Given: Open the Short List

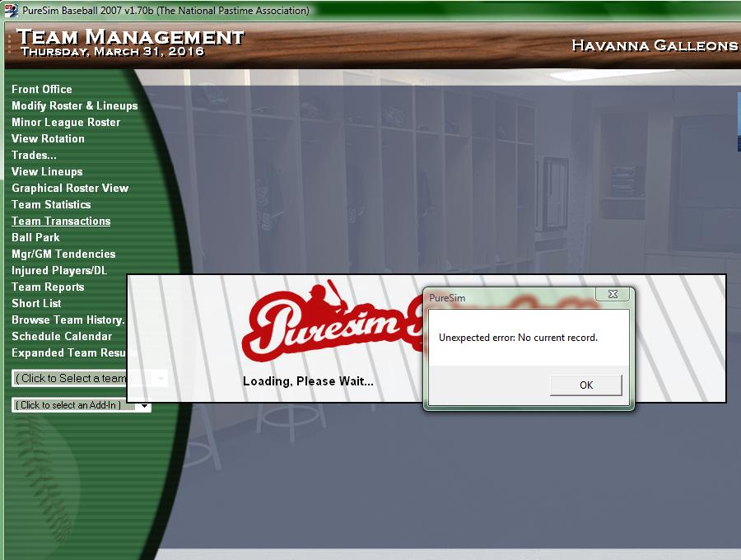Looking at the screenshot, I should 36,303.
